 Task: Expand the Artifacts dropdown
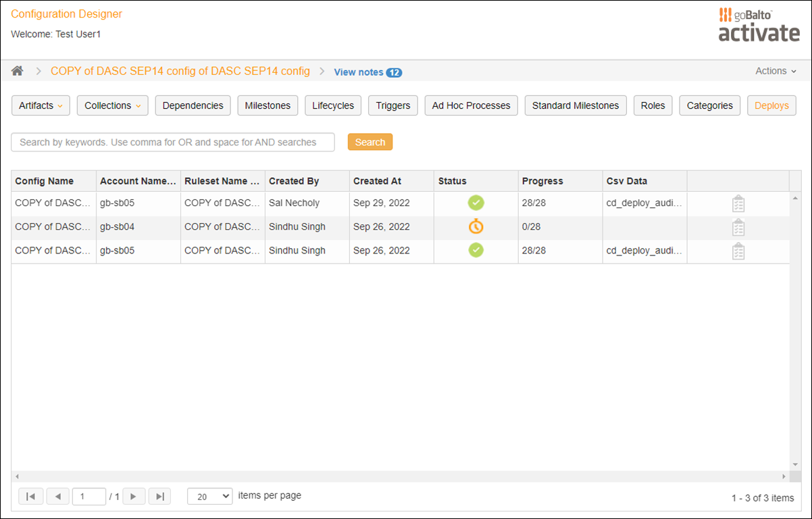click(x=41, y=105)
